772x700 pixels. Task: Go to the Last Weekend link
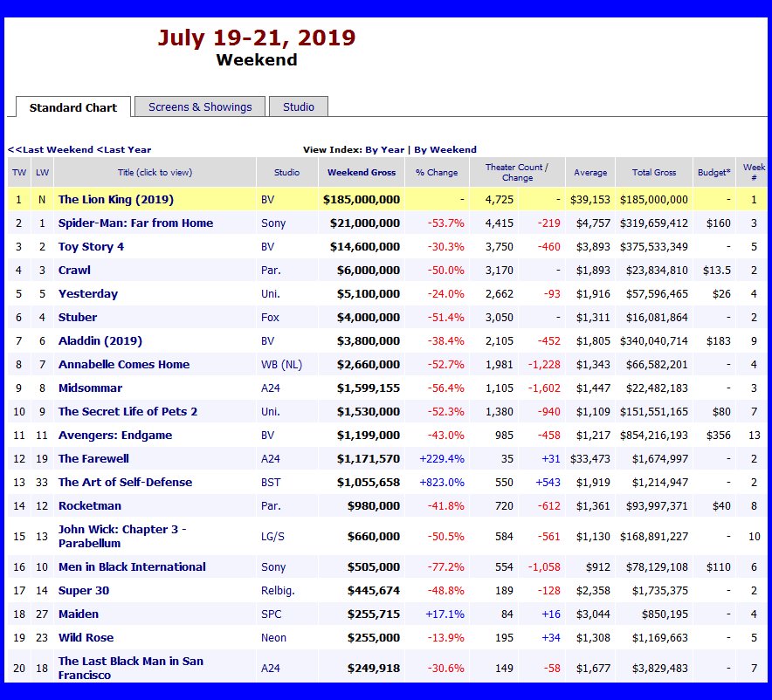50,149
